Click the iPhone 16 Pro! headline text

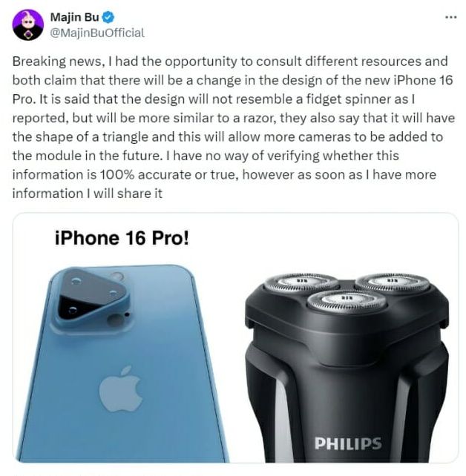tap(122, 238)
